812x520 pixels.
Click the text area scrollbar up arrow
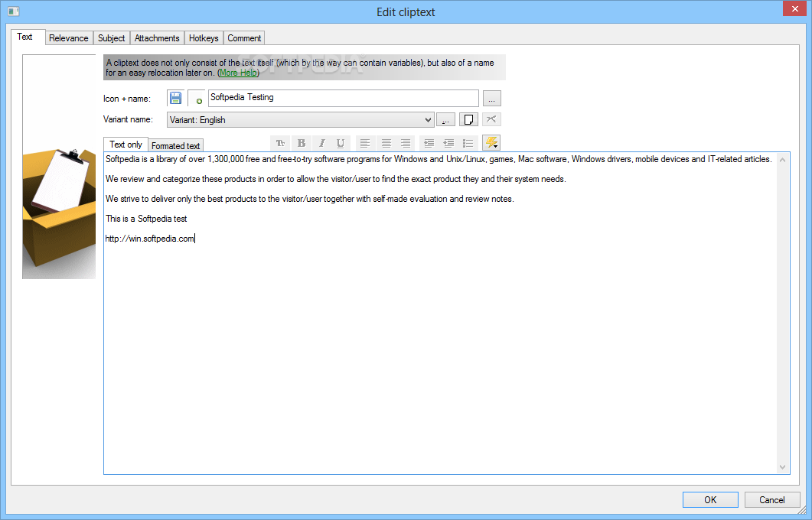coord(782,160)
